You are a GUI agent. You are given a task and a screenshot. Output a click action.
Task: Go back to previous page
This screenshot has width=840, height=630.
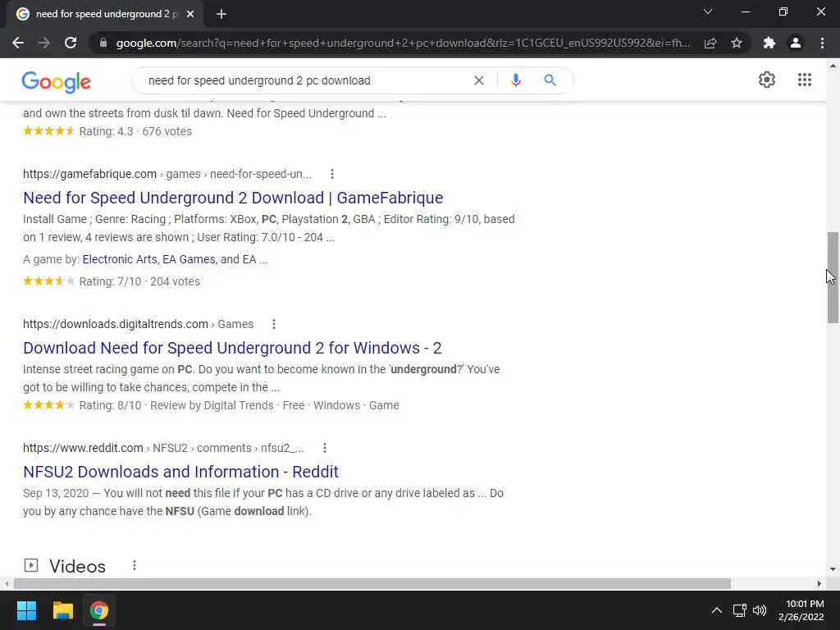coord(18,43)
